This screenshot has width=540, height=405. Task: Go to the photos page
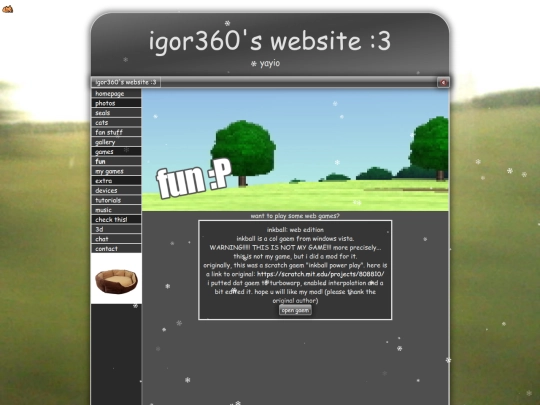[x=116, y=103]
